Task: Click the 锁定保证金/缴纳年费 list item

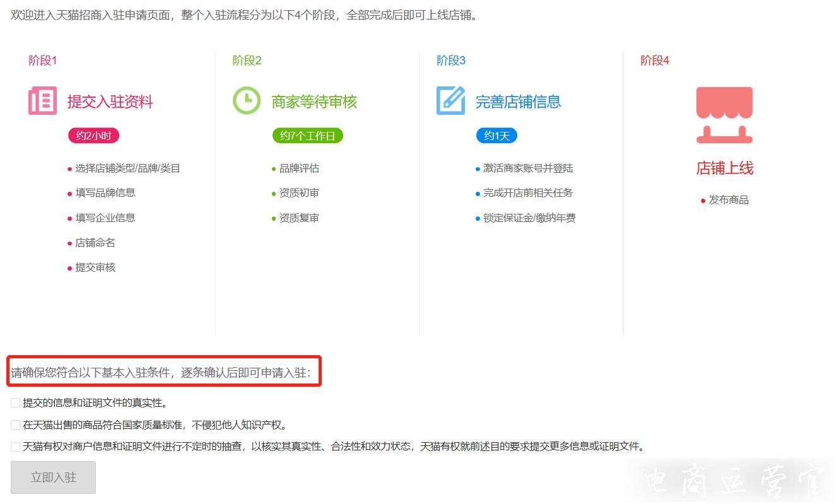Action: coord(529,218)
